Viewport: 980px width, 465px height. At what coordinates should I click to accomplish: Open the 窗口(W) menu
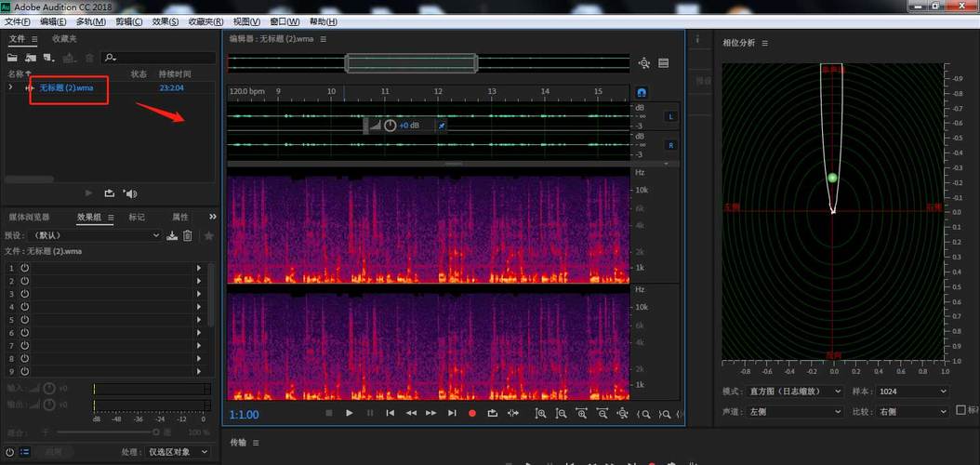pos(285,21)
